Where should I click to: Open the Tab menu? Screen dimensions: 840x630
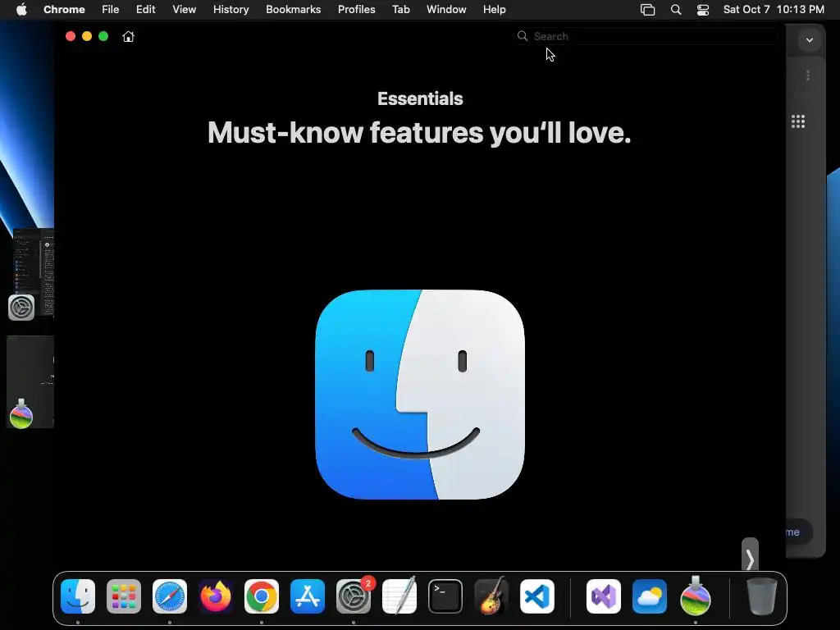(400, 10)
